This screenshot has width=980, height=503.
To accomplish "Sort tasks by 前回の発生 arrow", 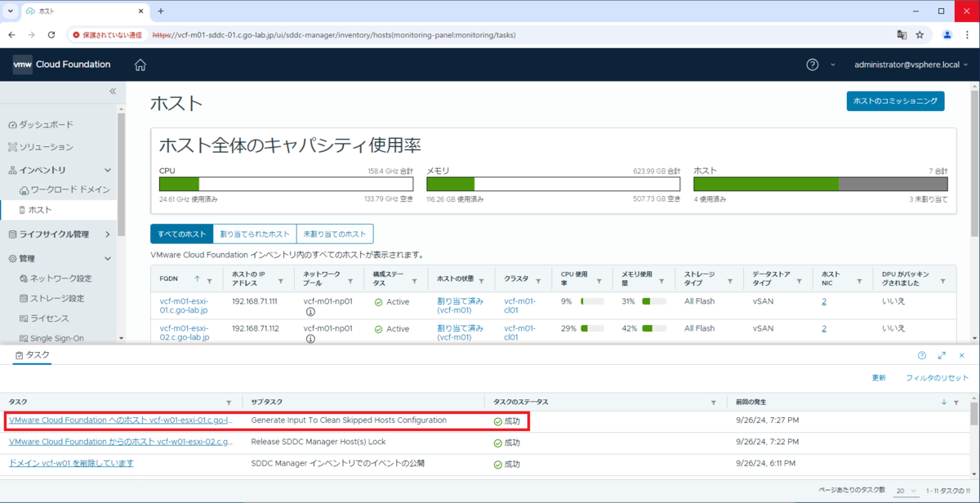I will click(944, 402).
